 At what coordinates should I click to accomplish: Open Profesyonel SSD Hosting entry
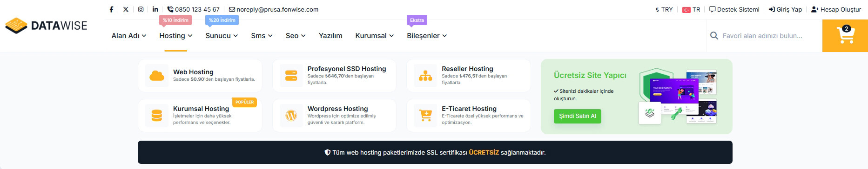tap(334, 76)
